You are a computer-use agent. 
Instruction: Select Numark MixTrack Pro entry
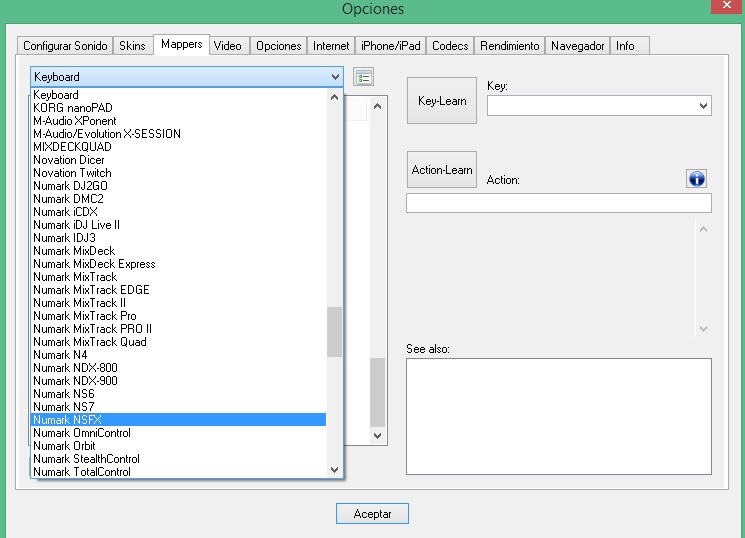[179, 316]
